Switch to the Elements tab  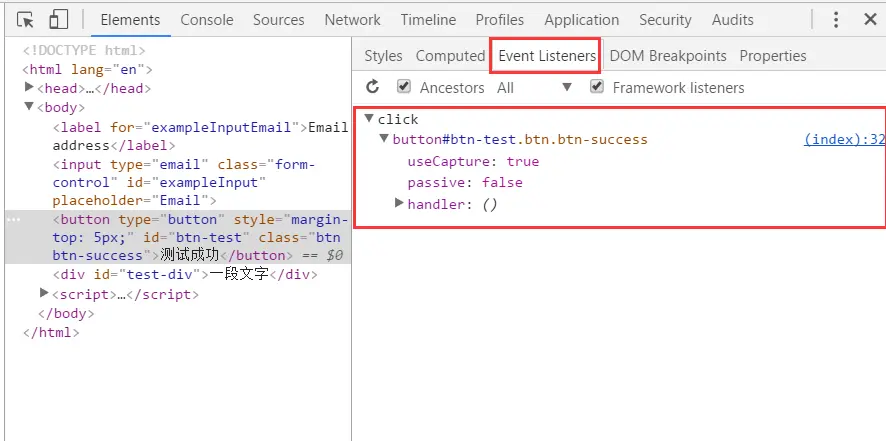(131, 20)
